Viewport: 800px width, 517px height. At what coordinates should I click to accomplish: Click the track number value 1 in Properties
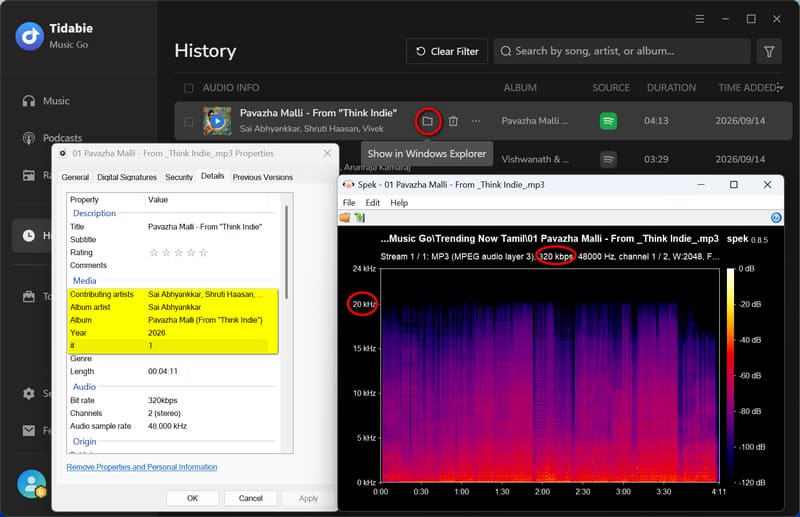(x=151, y=346)
